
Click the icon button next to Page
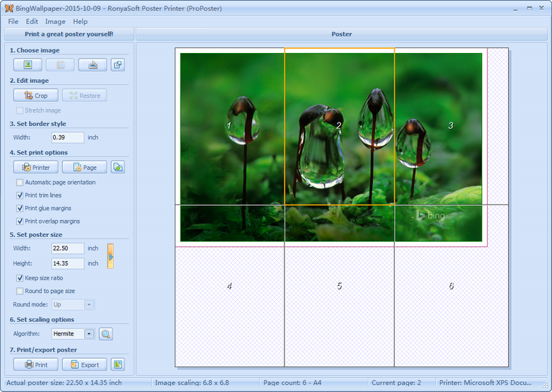117,167
